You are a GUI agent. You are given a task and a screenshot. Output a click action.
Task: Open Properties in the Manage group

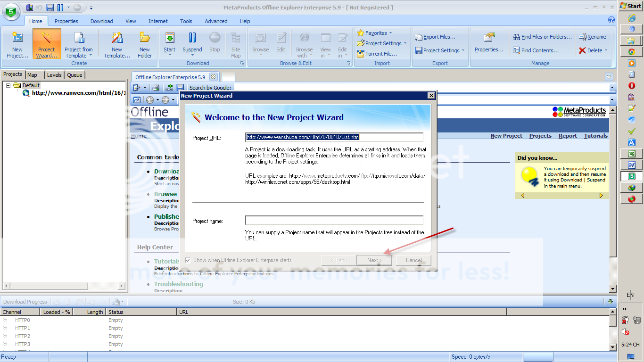[489, 43]
